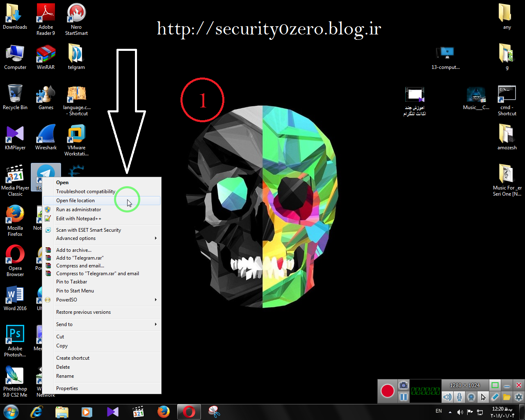Open the Wireshark desktop shortcut
This screenshot has width=525, height=420.
[x=46, y=137]
